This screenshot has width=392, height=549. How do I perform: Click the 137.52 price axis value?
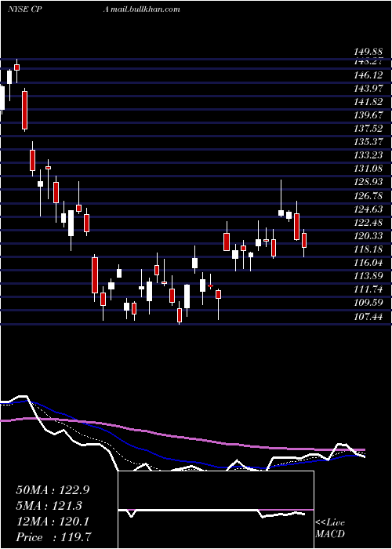[368, 128]
